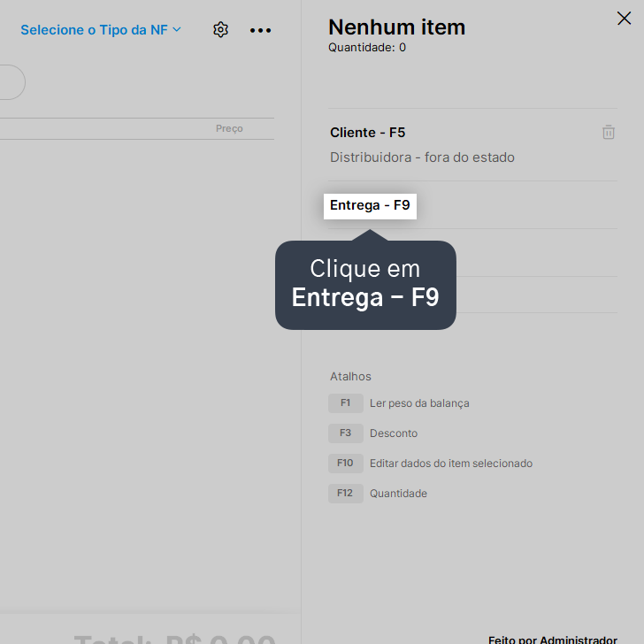The image size is (644, 644).
Task: Click the F1 shortcut key badge
Action: [345, 402]
